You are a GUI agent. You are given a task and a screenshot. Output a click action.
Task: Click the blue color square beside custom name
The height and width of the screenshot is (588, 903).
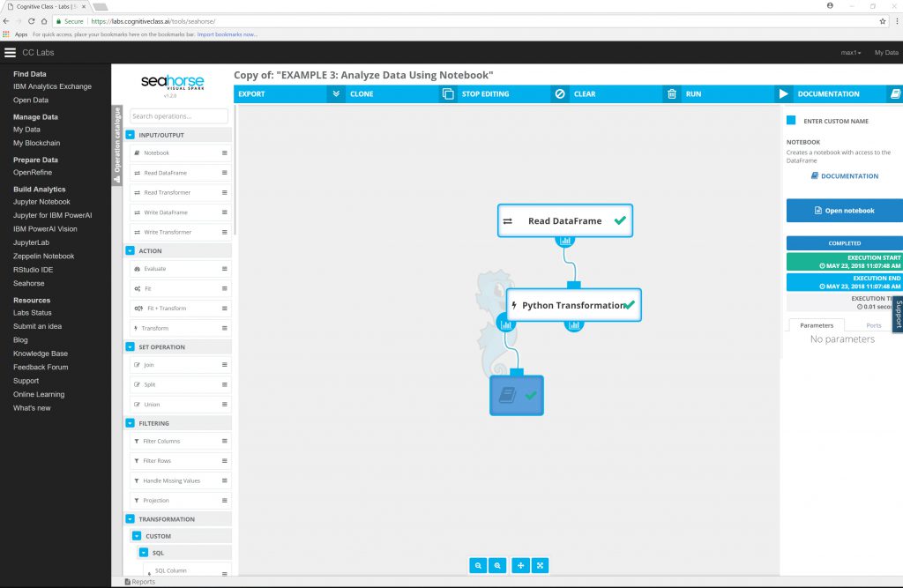[x=791, y=121]
